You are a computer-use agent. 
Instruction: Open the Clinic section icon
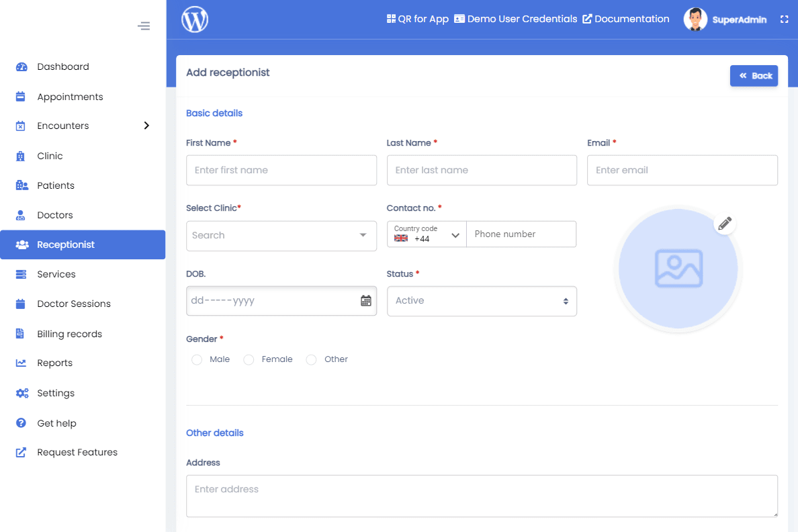[20, 155]
